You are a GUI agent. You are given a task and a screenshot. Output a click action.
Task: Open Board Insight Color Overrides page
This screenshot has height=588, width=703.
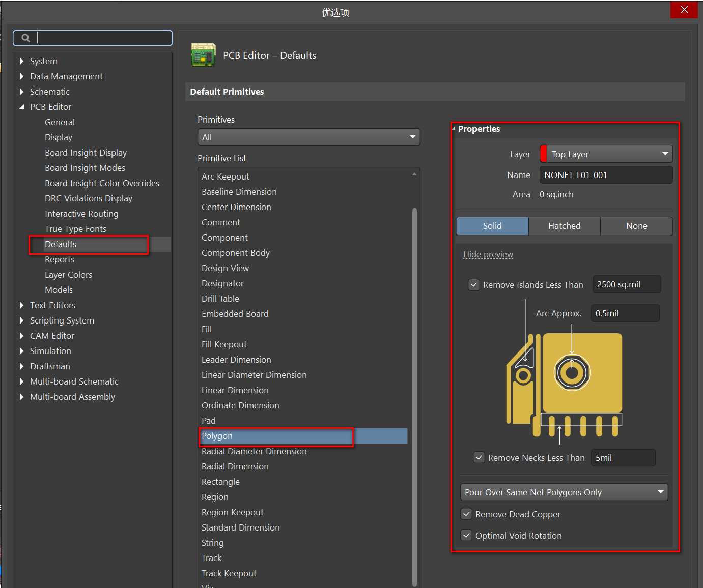102,183
